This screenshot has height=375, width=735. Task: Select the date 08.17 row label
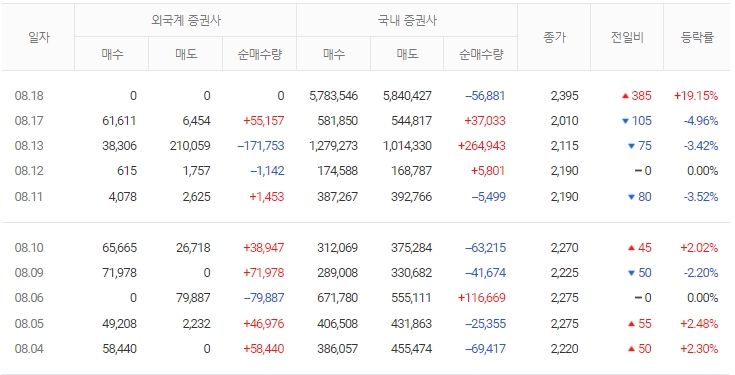tap(29, 121)
